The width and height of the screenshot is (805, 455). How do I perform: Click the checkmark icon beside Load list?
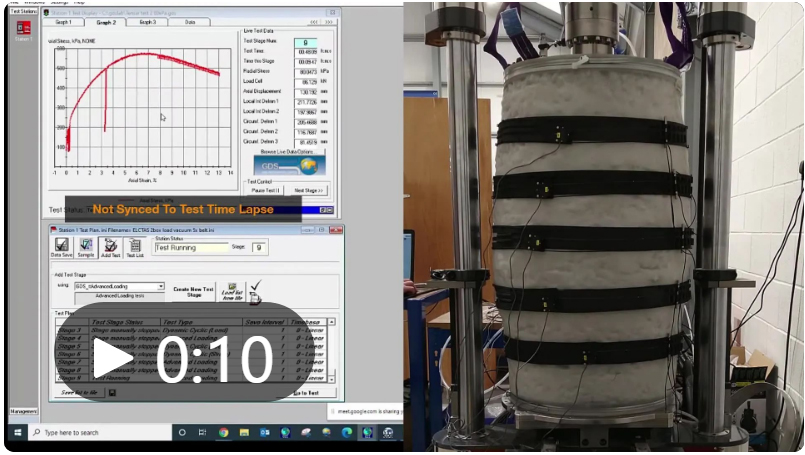point(256,285)
